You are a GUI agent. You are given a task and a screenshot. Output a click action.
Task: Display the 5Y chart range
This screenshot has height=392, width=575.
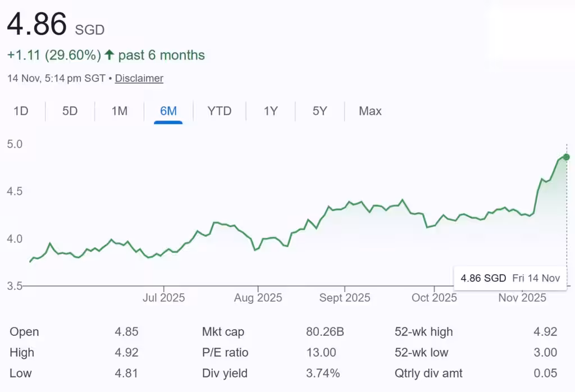click(318, 111)
